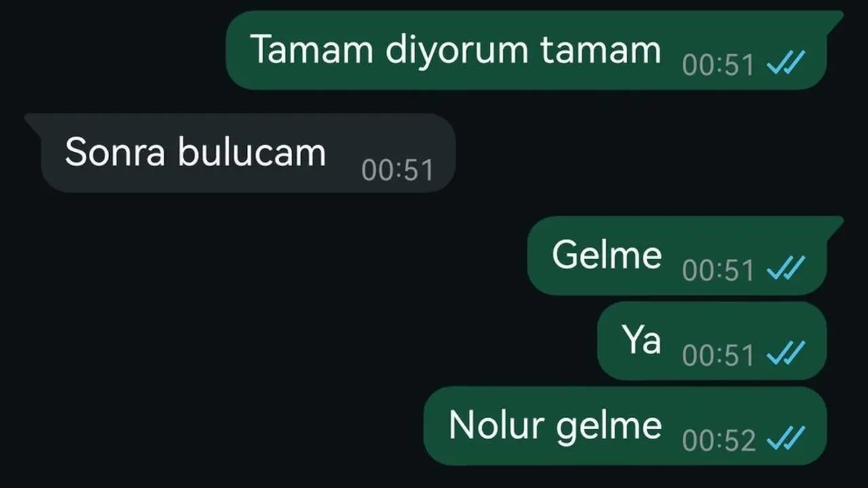This screenshot has height=488, width=868.
Task: Tap the 00:51 timestamp on 'Tamam diyorum tamam'
Action: (x=718, y=65)
